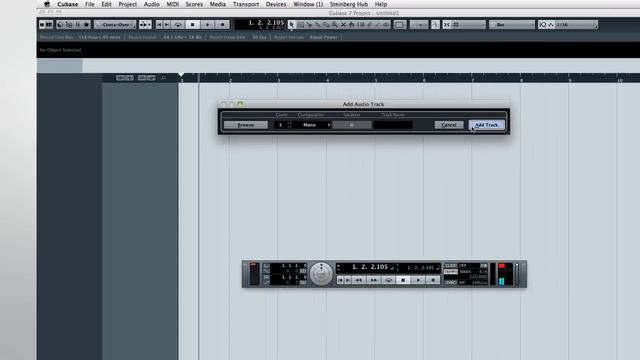This screenshot has height=360, width=640.
Task: Open the File menu
Action: click(90, 4)
